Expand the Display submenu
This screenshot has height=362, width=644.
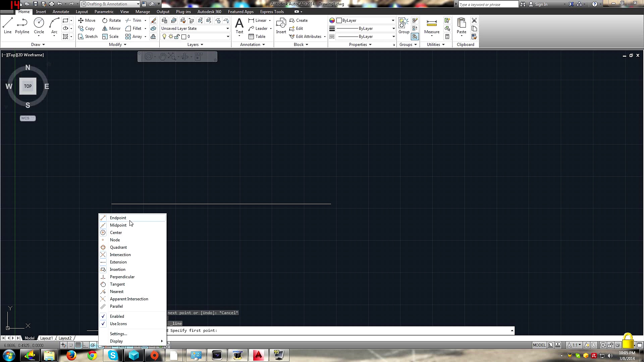point(116,341)
